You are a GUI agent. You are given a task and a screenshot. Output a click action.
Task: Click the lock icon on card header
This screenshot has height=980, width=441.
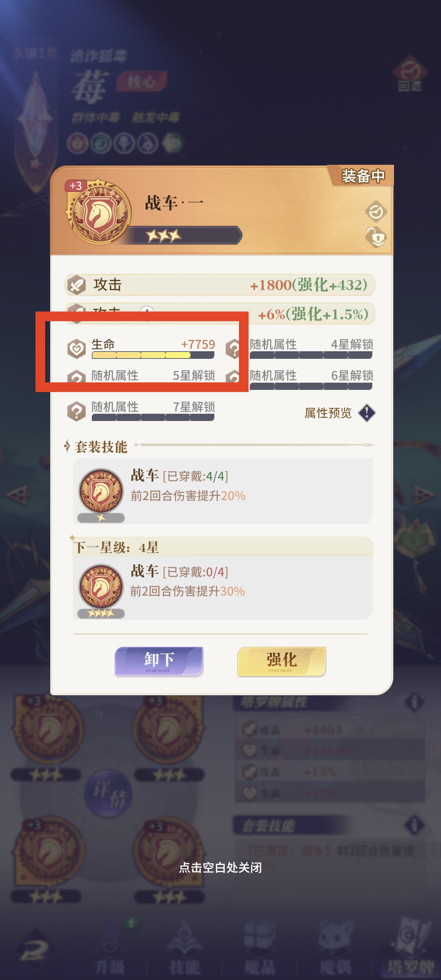[x=376, y=238]
